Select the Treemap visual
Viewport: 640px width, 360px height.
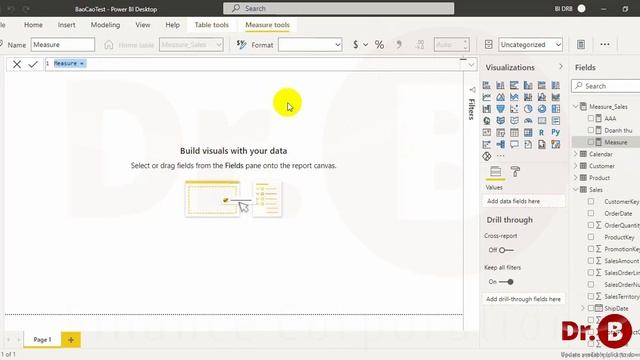(556, 109)
